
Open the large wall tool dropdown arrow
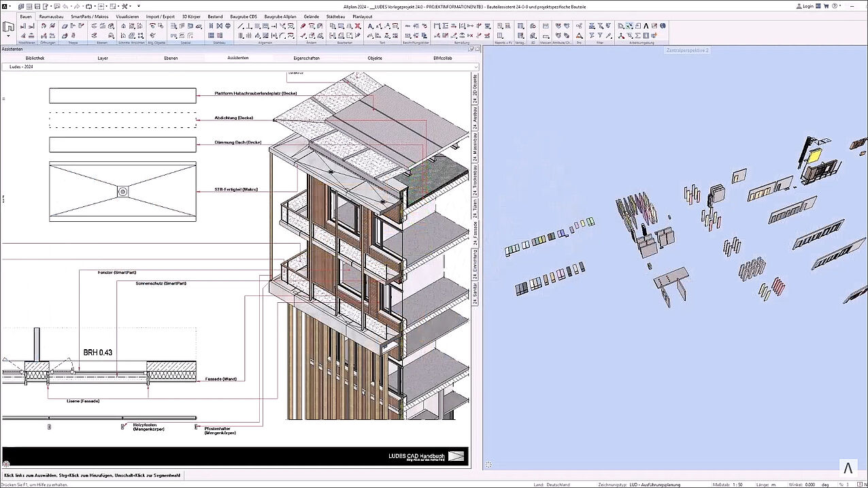coord(8,35)
